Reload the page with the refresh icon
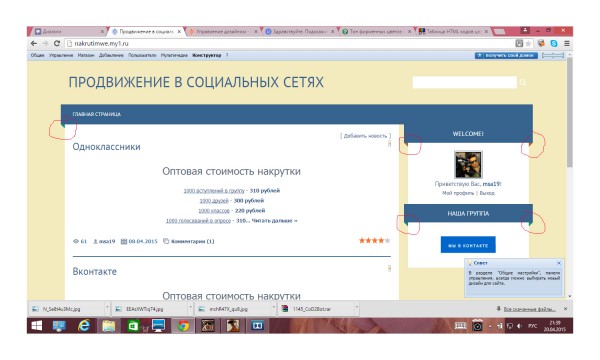 coord(57,44)
